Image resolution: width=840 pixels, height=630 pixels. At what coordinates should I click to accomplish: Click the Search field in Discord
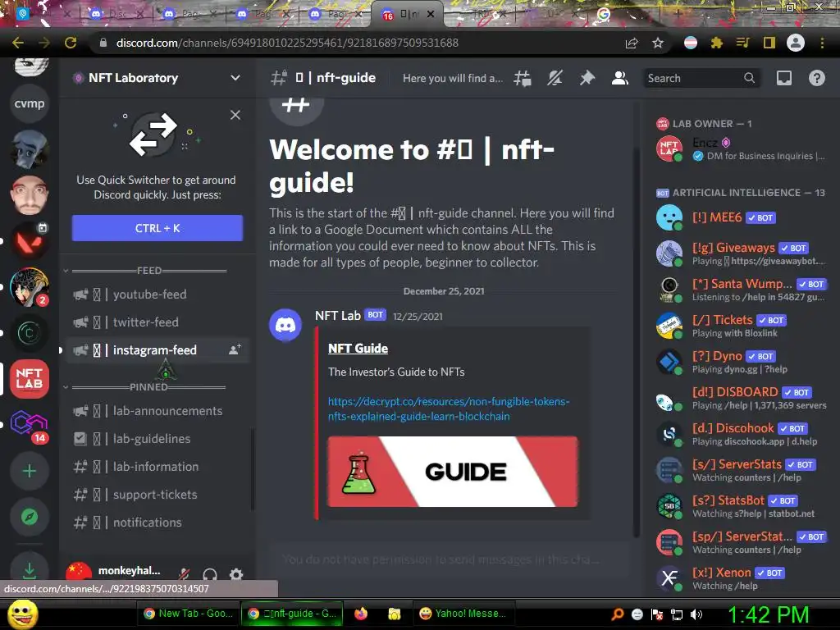[701, 78]
